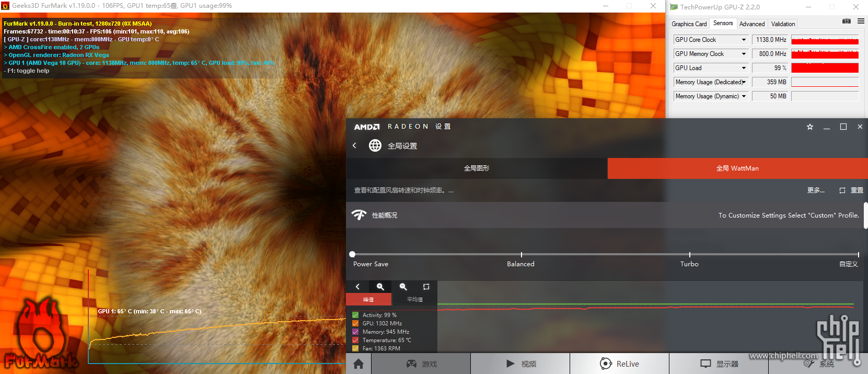The image size is (868, 374).
Task: Toggle the Memory 945 MHz graph checkbox
Action: [x=355, y=332]
